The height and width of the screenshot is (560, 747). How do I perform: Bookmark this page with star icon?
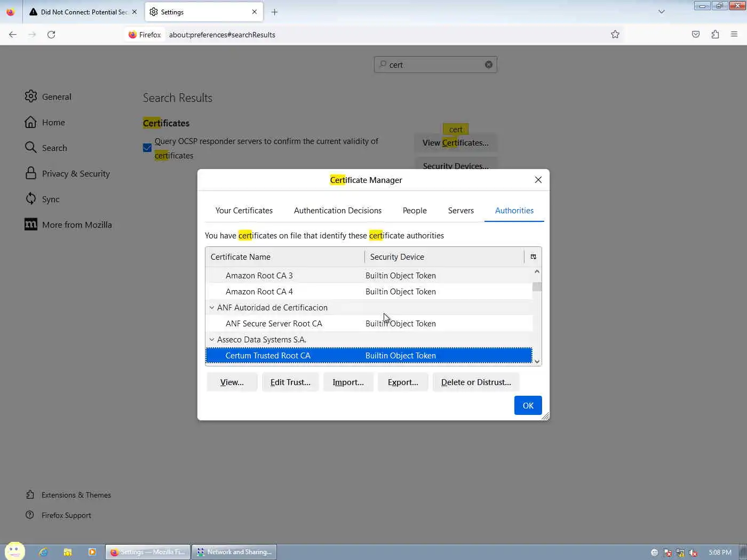pyautogui.click(x=615, y=35)
